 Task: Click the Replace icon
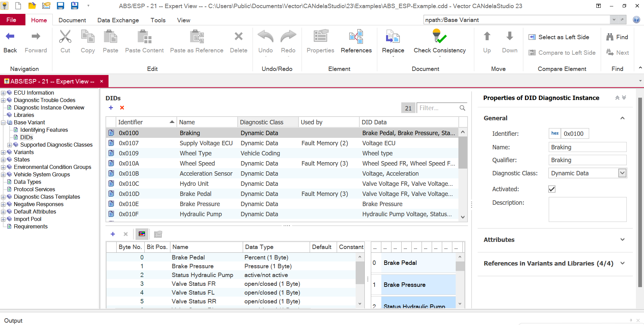click(393, 36)
